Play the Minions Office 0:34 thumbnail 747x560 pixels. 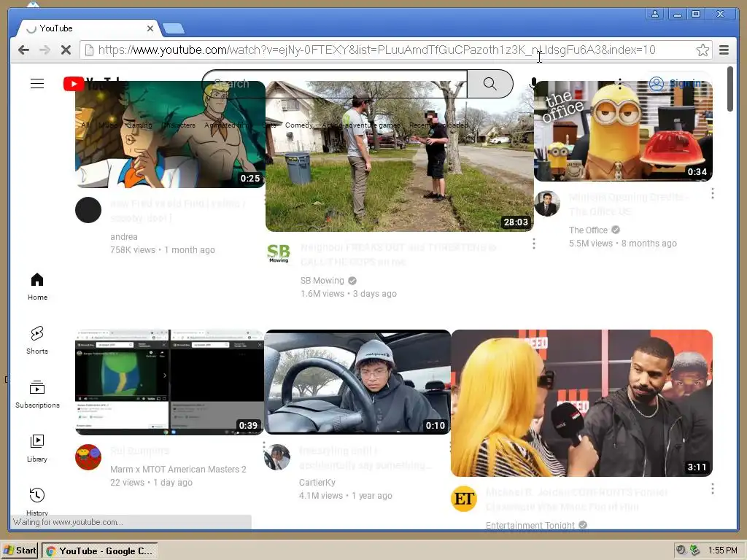[x=623, y=131]
